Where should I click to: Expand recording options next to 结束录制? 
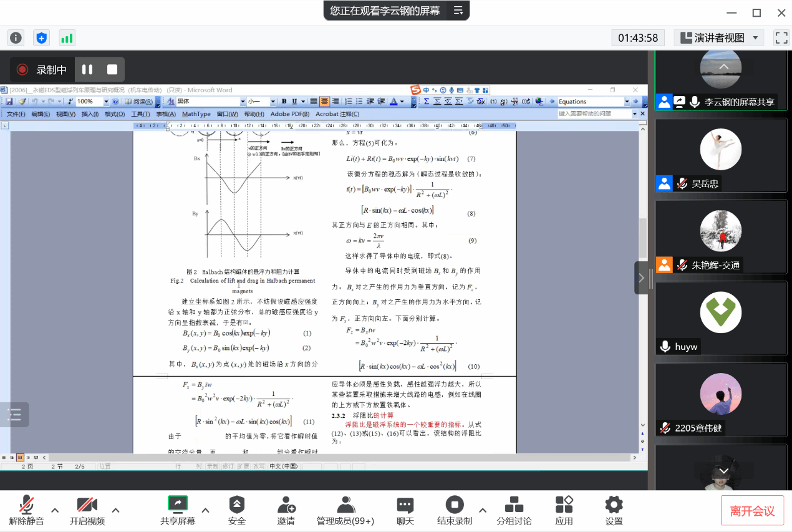coord(483,510)
